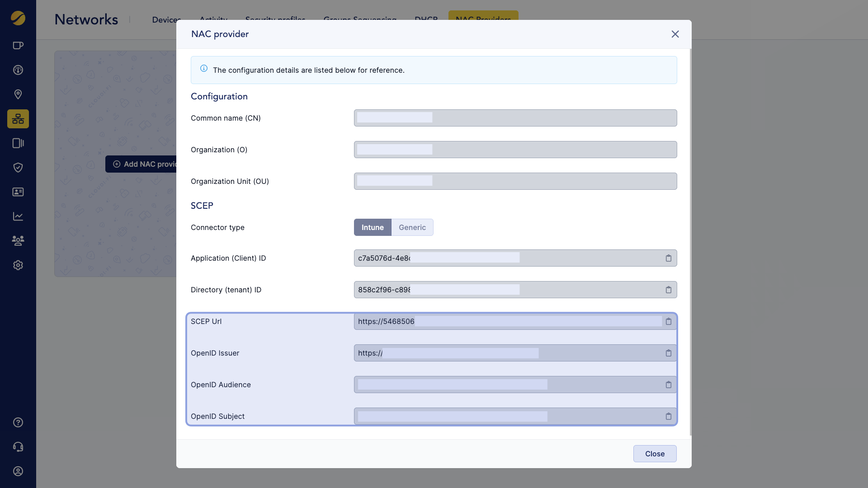The image size is (868, 488).
Task: Switch to the DHCP tab
Action: coord(425,19)
